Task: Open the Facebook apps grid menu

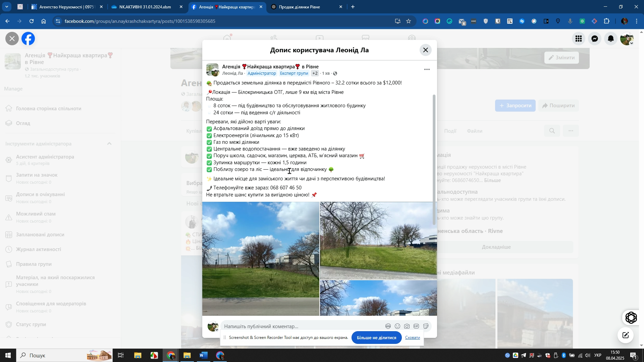Action: 579,39
